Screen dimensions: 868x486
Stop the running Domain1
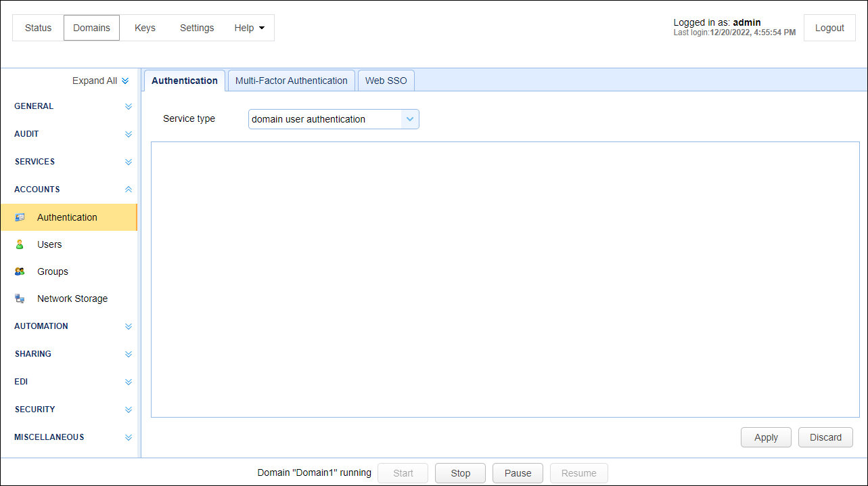(x=460, y=473)
